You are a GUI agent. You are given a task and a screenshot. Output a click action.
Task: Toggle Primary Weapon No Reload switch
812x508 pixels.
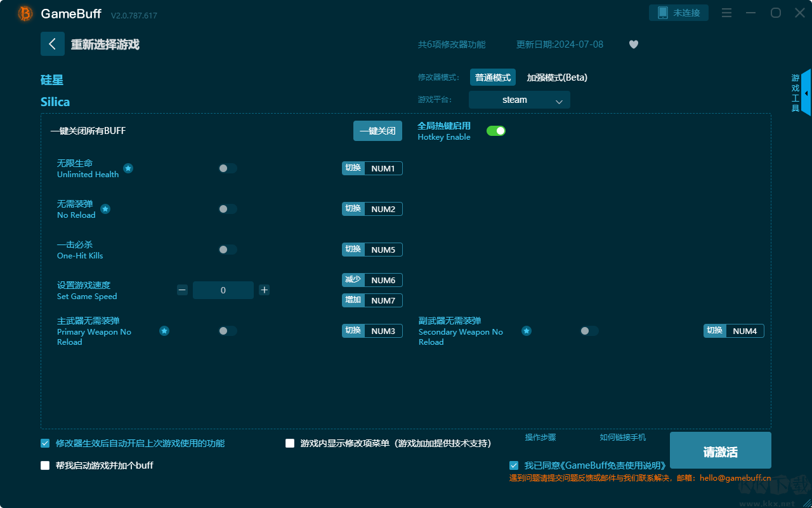click(228, 331)
